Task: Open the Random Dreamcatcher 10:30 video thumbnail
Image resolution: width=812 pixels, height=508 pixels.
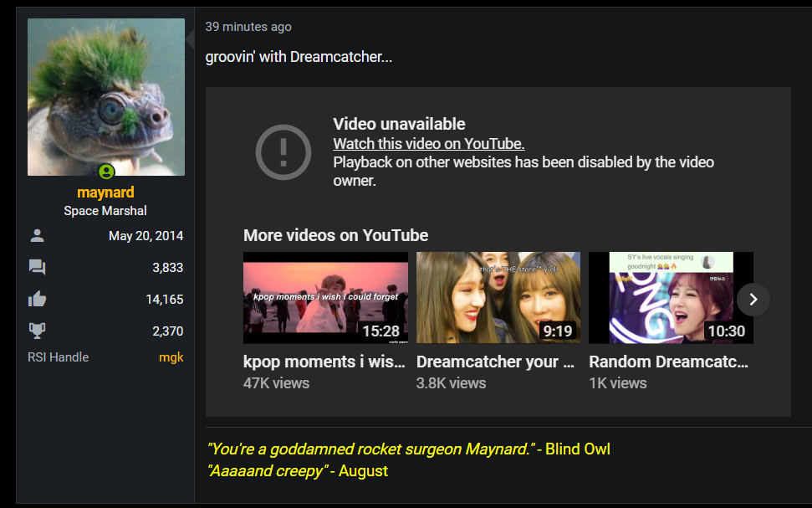Action: coord(661,298)
